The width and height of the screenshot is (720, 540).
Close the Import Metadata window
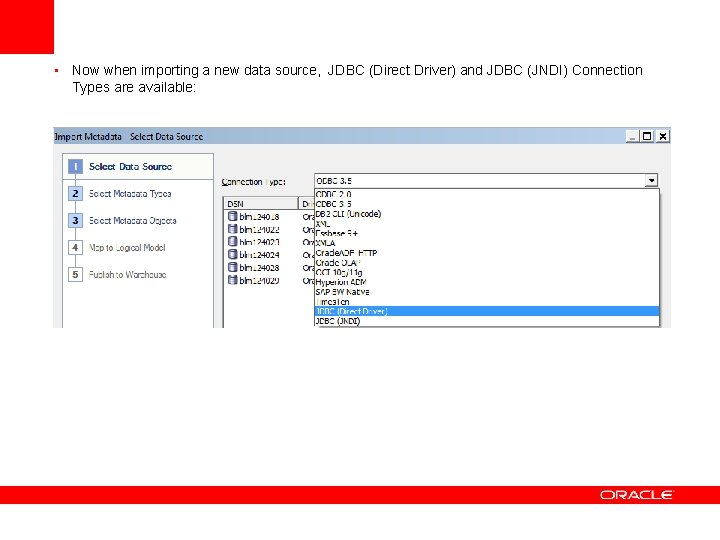point(663,136)
